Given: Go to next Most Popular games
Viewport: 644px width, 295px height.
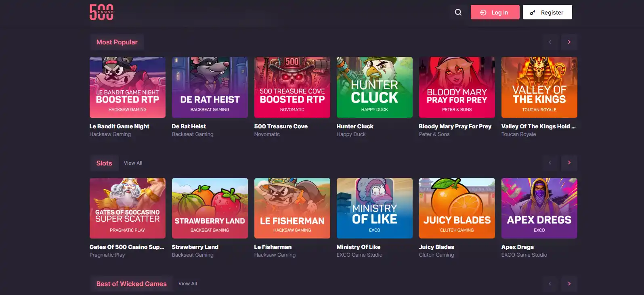Looking at the screenshot, I should click(569, 42).
